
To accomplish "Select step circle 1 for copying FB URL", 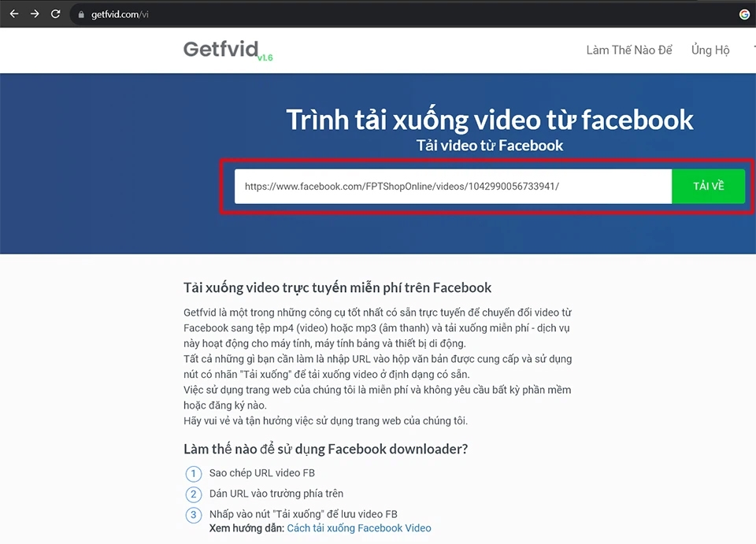I will (x=194, y=473).
